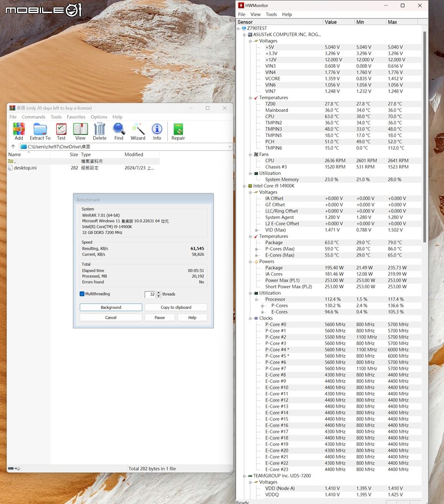Open the WinRAR address path dropdown

pyautogui.click(x=230, y=147)
